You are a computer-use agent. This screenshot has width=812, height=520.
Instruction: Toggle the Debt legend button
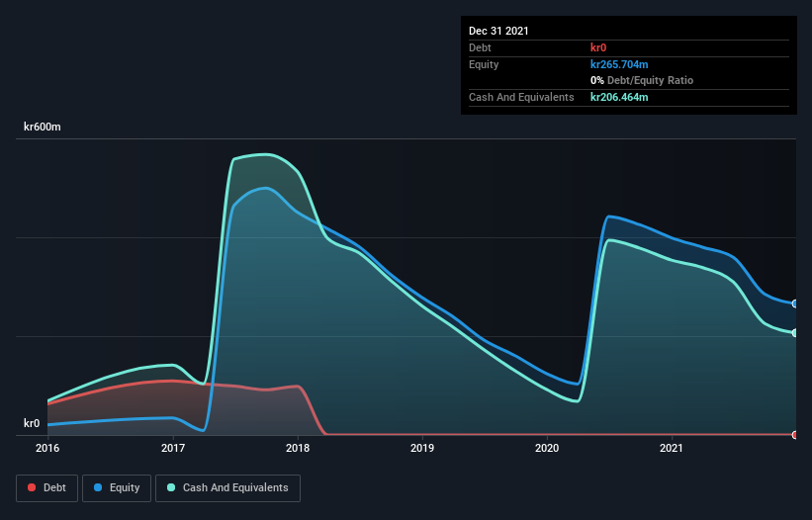pyautogui.click(x=47, y=488)
